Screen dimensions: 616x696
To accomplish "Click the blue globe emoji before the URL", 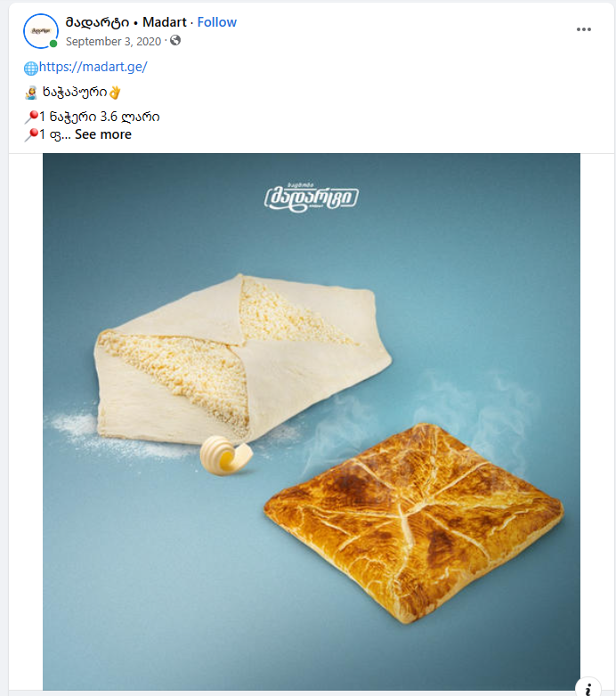I will [30, 68].
